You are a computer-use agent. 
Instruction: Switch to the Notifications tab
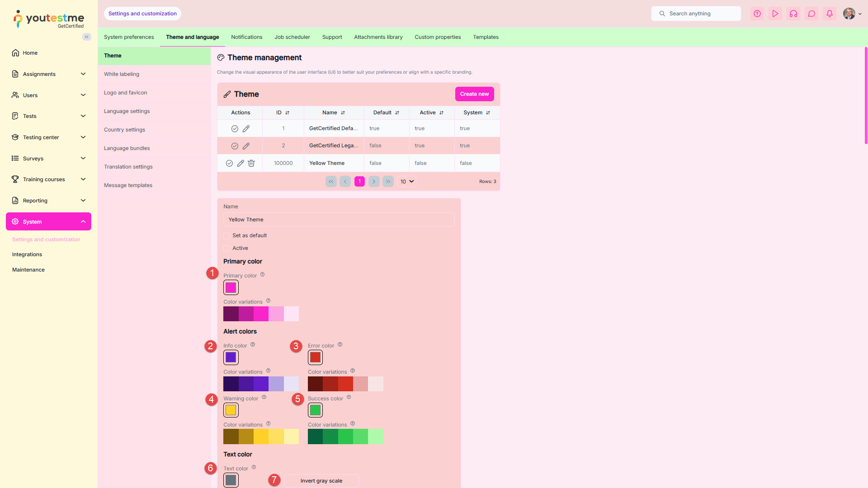(246, 37)
